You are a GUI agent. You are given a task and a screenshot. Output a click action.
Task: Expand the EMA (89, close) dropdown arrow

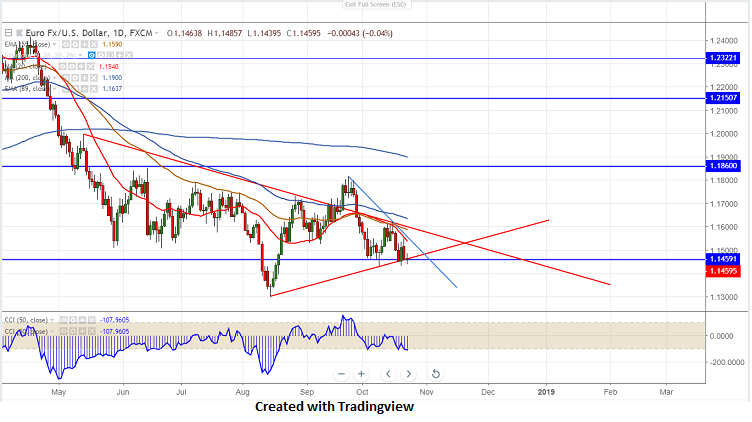pyautogui.click(x=54, y=89)
